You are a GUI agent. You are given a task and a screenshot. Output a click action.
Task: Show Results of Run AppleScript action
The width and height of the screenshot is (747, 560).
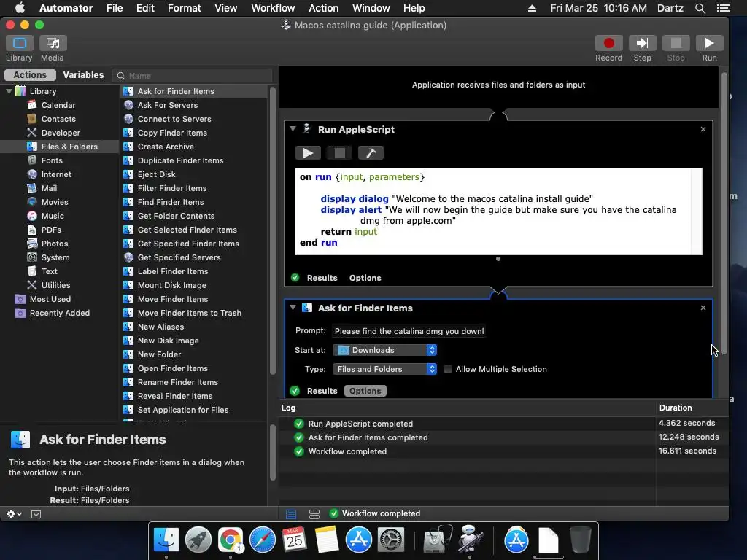tap(322, 278)
